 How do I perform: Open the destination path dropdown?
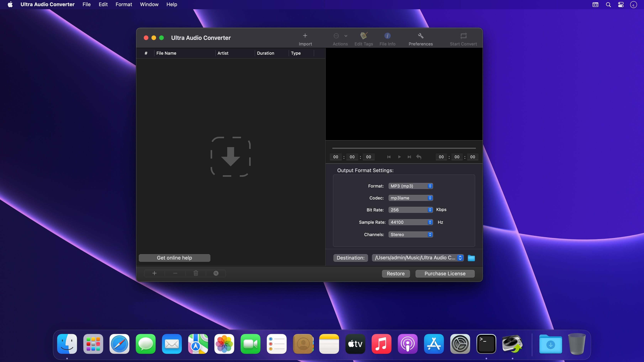pos(418,258)
